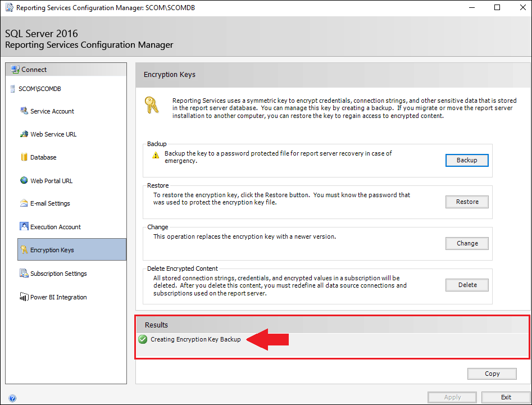Click the large golden keys icon

(x=151, y=105)
